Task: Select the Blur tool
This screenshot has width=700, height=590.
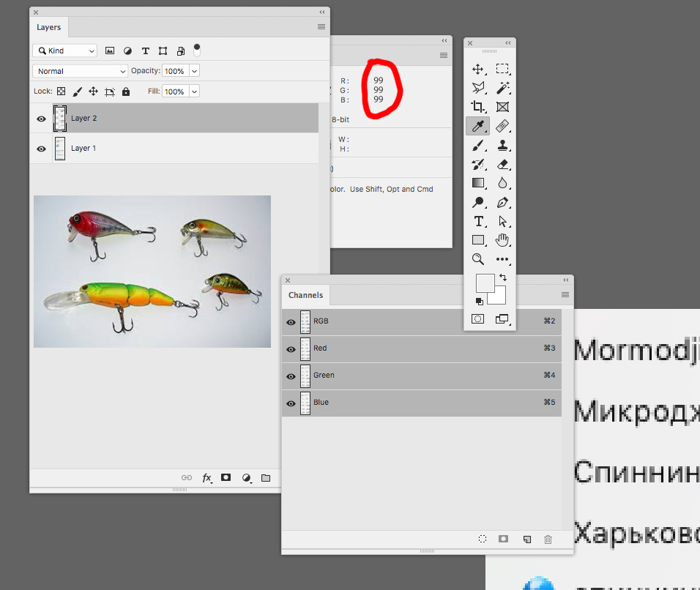Action: coord(503,183)
